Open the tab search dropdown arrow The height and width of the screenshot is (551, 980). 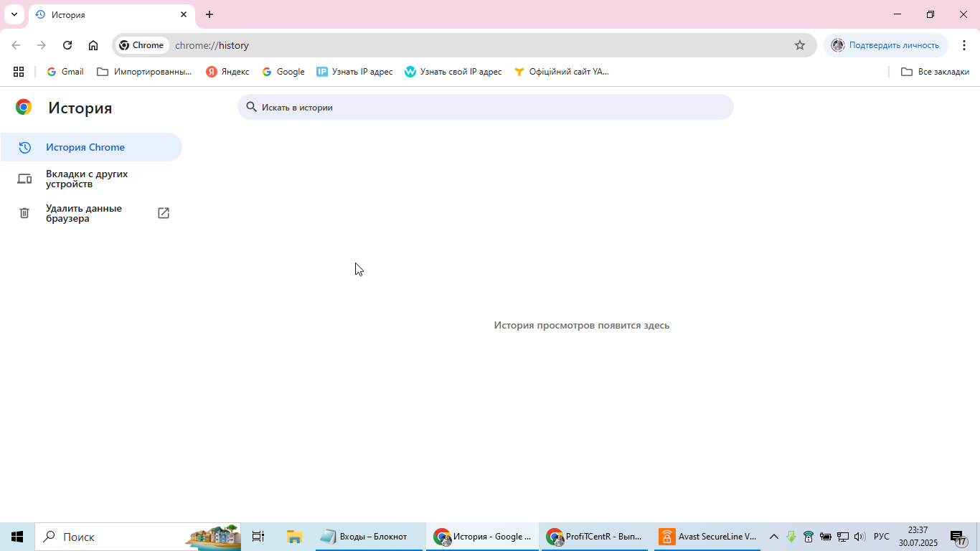(14, 14)
